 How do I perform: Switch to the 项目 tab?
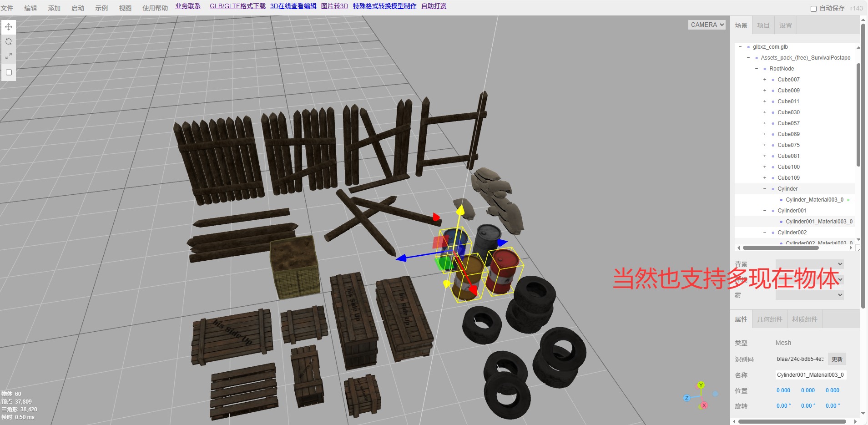point(763,25)
